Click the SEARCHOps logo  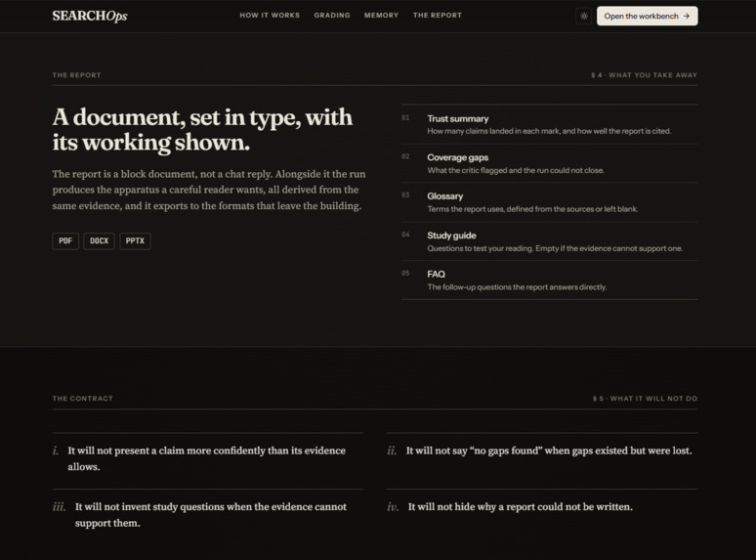[90, 16]
